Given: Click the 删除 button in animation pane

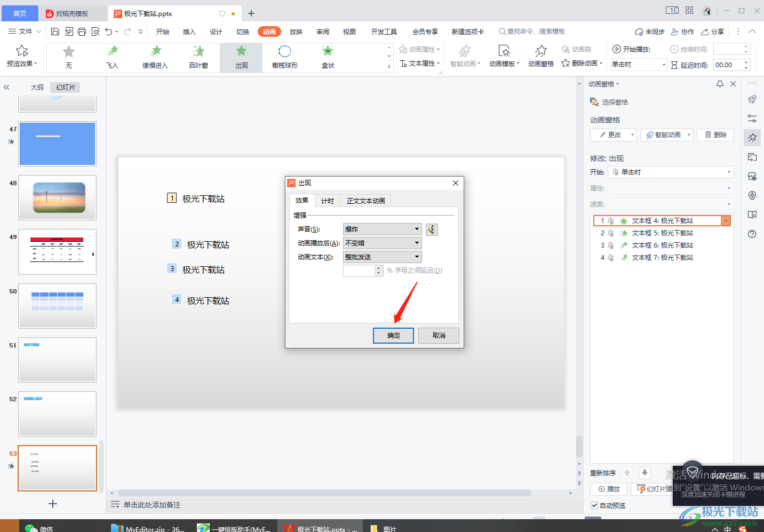Looking at the screenshot, I should [715, 135].
